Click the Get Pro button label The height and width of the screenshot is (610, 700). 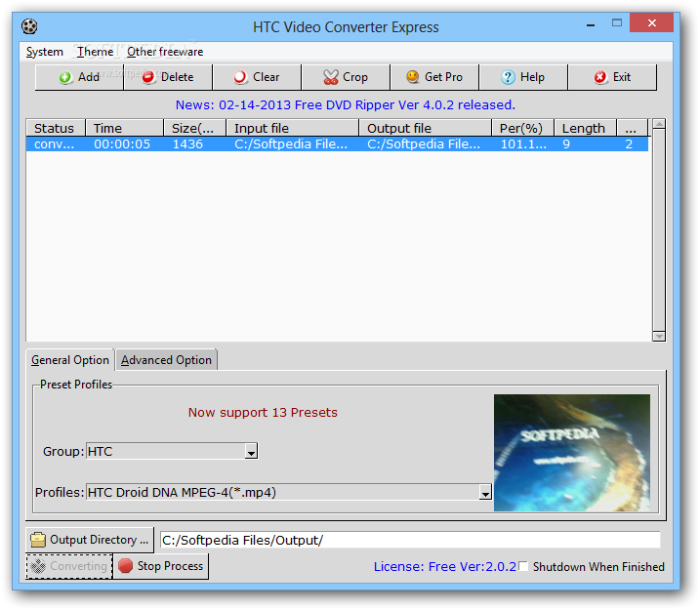coord(443,77)
